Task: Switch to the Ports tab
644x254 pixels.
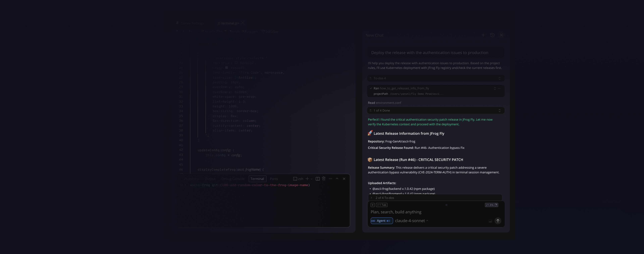Action: 274,179
